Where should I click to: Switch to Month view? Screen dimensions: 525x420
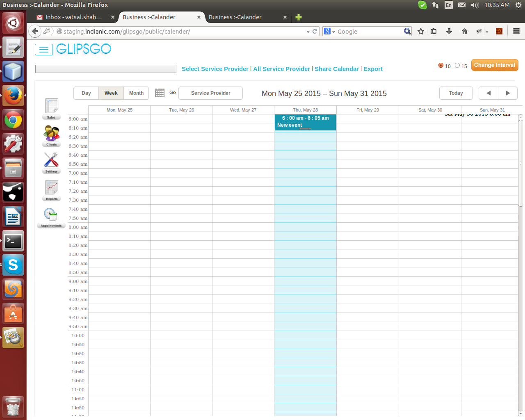[x=136, y=93]
